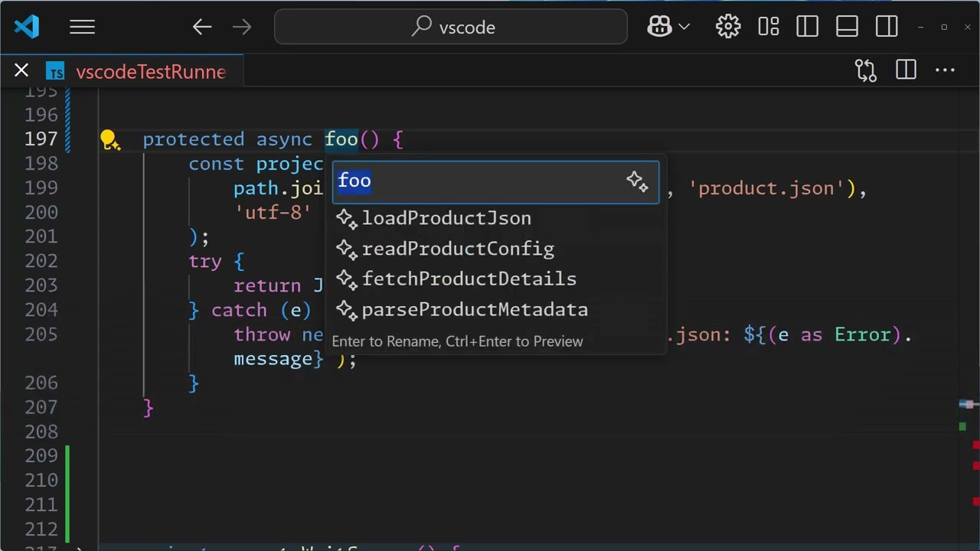Close the vscodeTestRunner editor tab
The image size is (980, 551).
click(21, 71)
